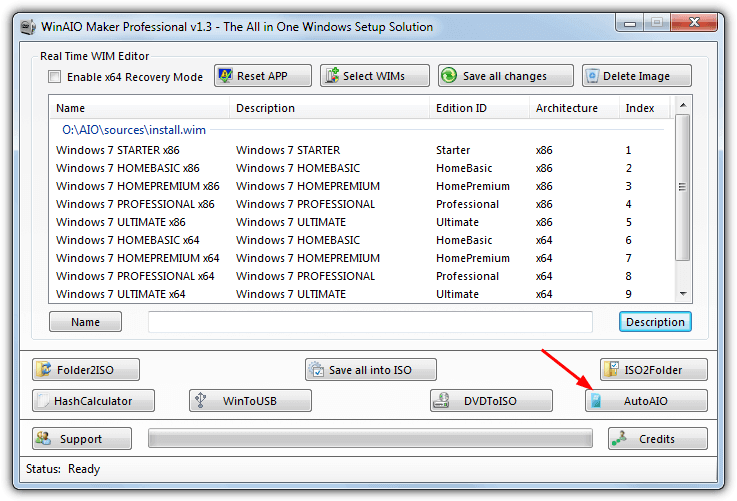Select Windows 7 PROFESSIONAL x86 row
This screenshot has height=501, width=737.
tap(360, 204)
